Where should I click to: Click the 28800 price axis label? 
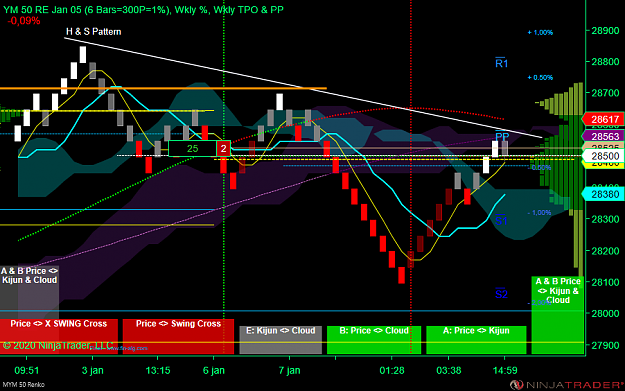click(x=605, y=62)
